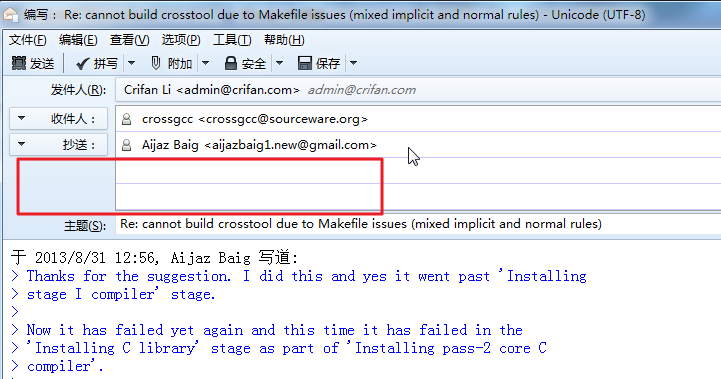Click the 主题 subject field
Image resolution: width=721 pixels, height=379 pixels.
[418, 224]
